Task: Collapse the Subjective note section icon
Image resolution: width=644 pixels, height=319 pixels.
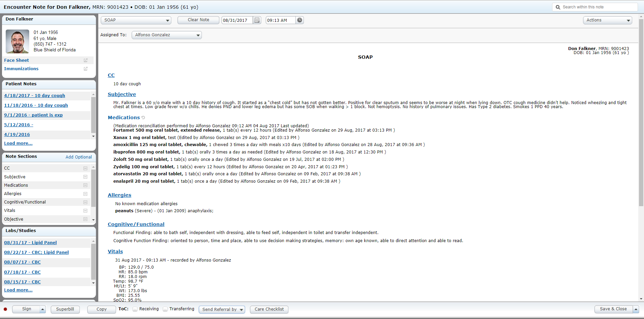Action: [85, 177]
